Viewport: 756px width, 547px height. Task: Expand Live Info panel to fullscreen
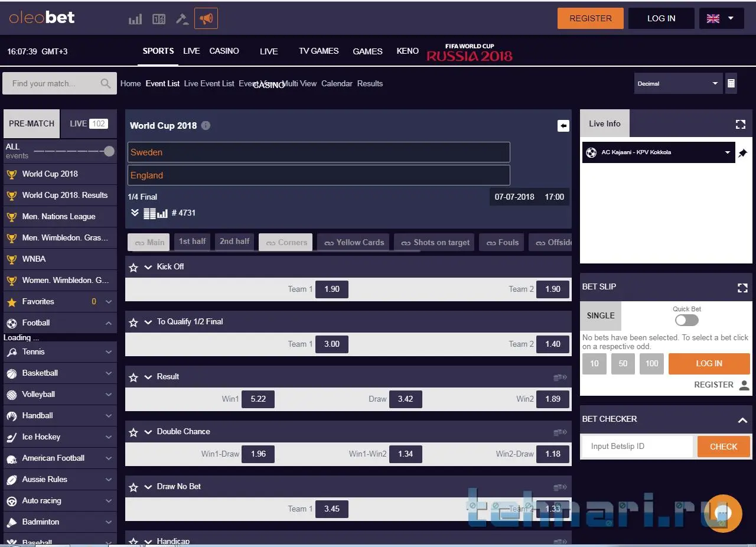click(741, 124)
